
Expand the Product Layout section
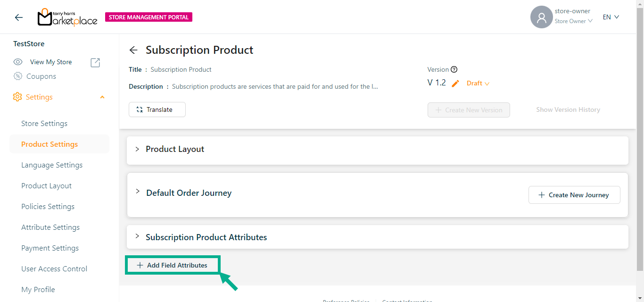click(137, 149)
